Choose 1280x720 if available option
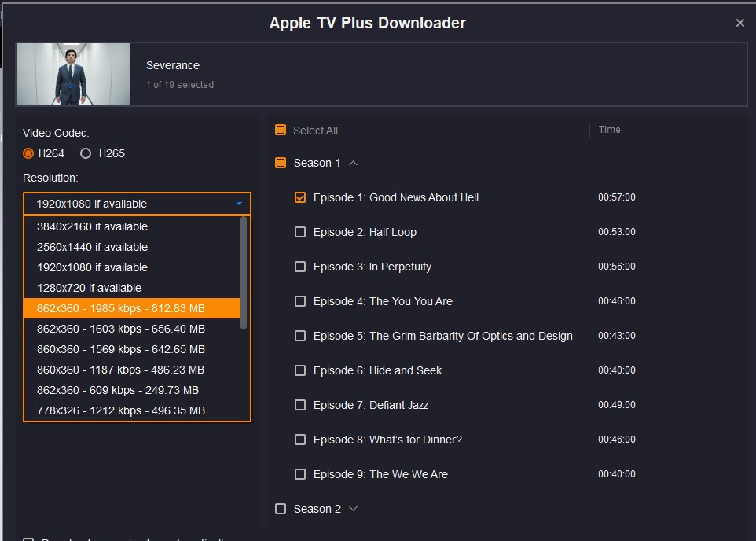The height and width of the screenshot is (541, 756). [x=89, y=288]
